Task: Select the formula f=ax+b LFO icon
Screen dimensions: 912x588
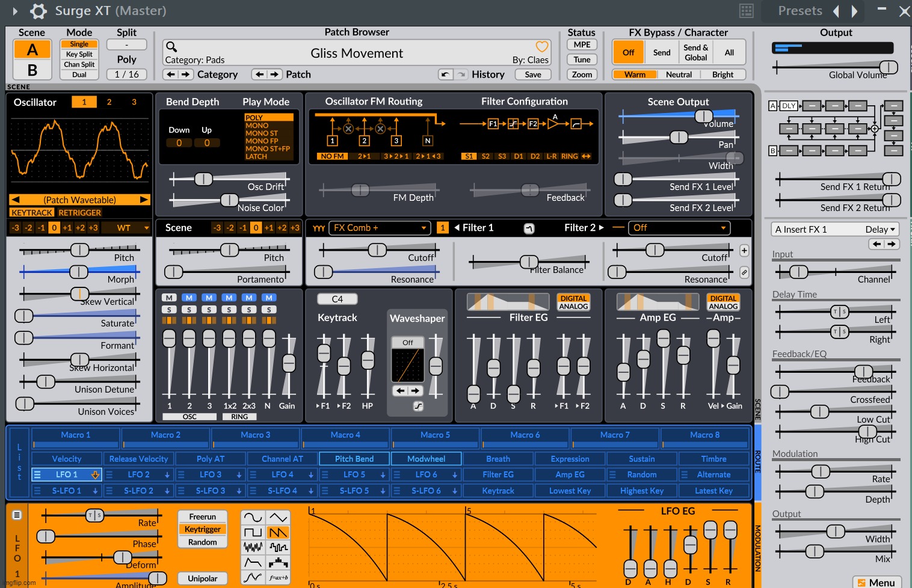Action: click(x=278, y=577)
